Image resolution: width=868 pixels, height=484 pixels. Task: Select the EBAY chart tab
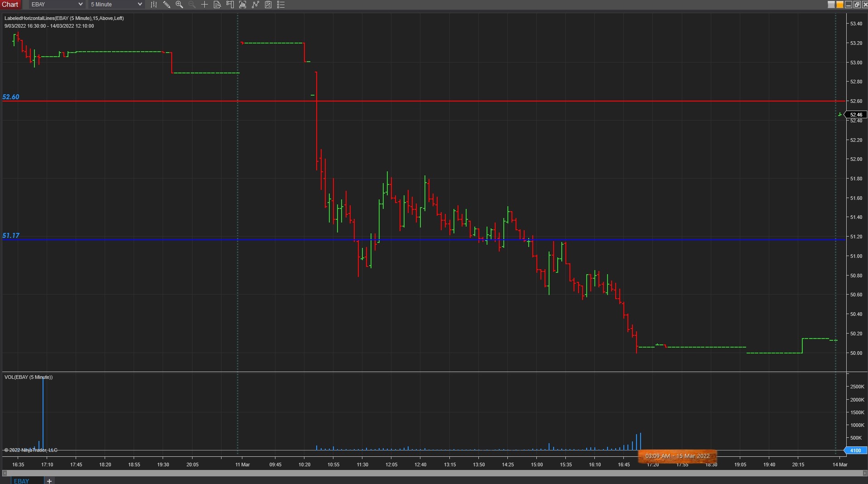point(22,481)
